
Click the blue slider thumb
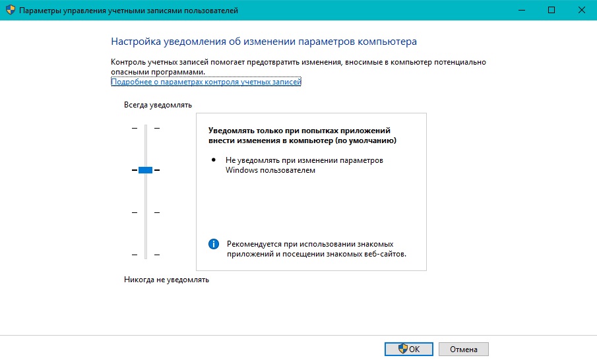tap(146, 170)
